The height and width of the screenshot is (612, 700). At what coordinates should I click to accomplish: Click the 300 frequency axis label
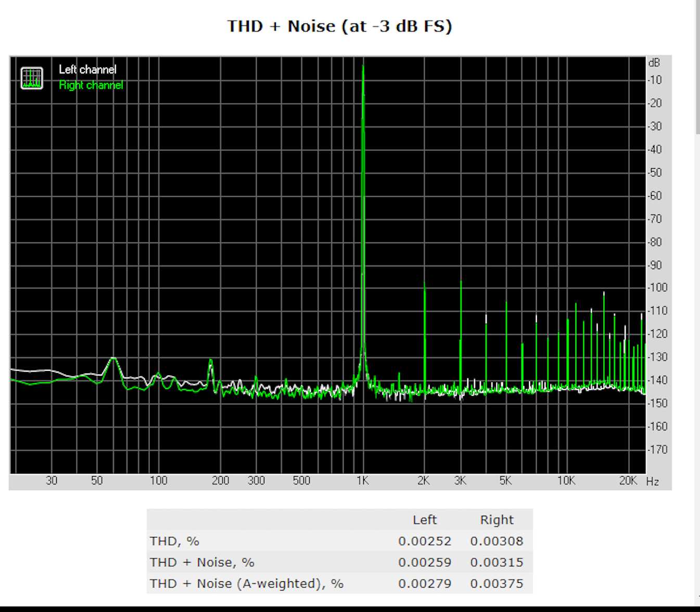click(256, 480)
